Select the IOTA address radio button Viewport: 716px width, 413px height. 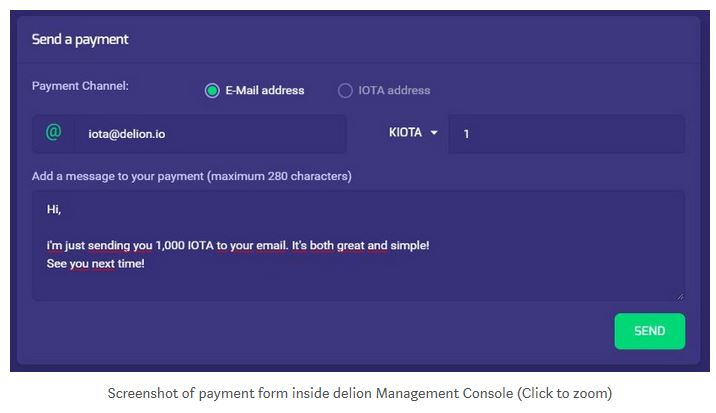(x=345, y=90)
